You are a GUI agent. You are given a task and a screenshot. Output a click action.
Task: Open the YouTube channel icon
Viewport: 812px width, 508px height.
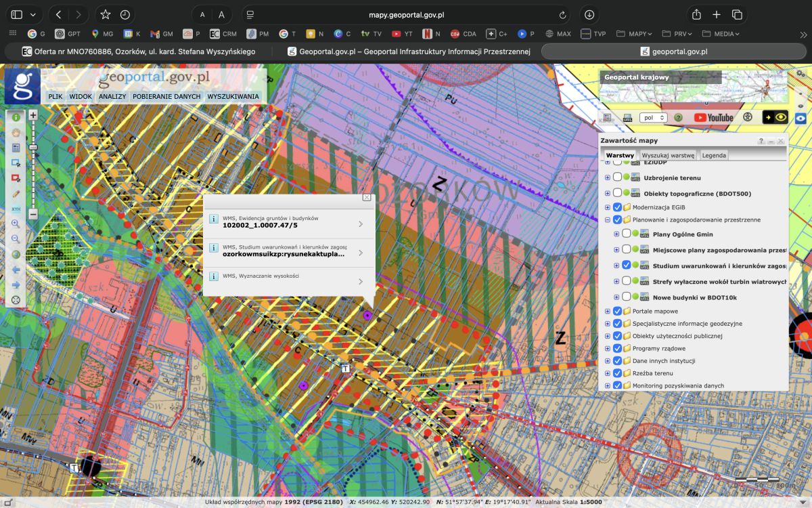coord(713,117)
